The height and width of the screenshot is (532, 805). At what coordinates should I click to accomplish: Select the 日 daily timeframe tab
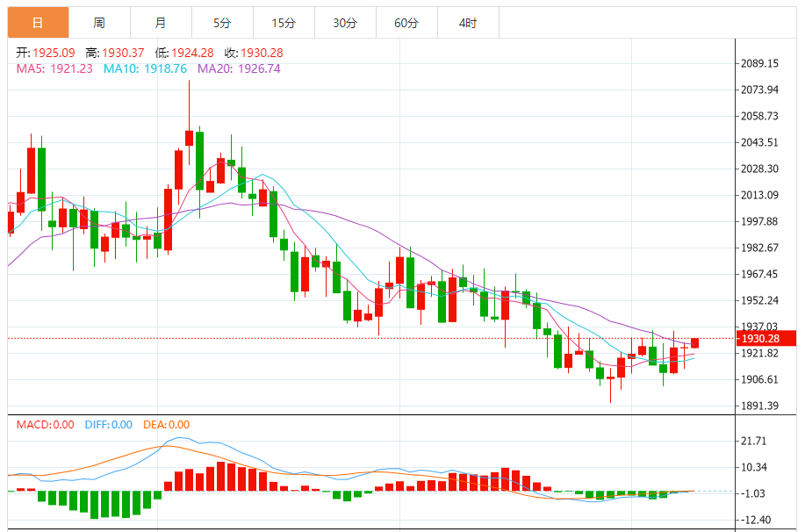[x=38, y=23]
